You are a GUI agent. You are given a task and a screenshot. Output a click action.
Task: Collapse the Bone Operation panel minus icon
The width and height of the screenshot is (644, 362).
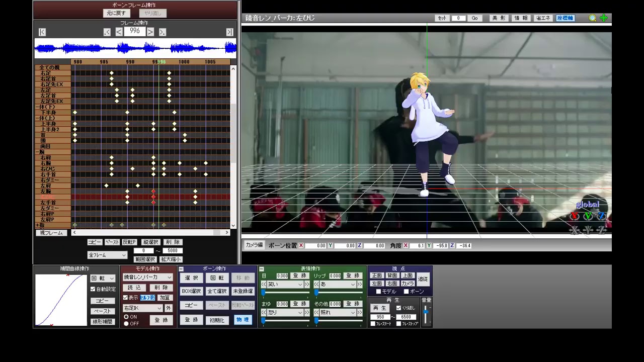tap(181, 269)
